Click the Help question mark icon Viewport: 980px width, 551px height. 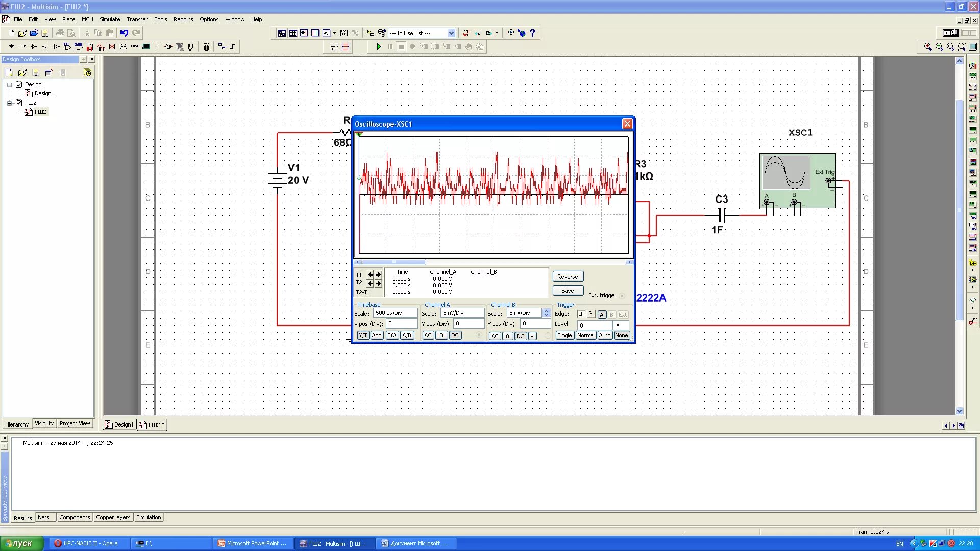tap(532, 33)
